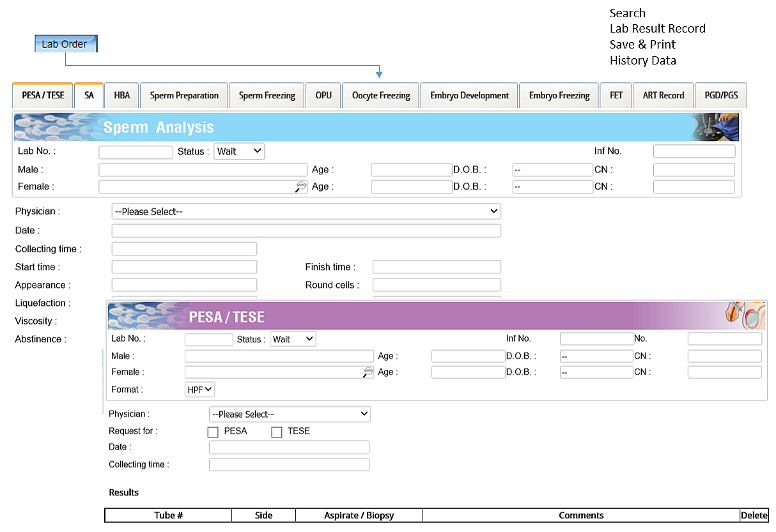Open the PESA / TESE Physician dropdown
Image resolution: width=776 pixels, height=532 pixels.
tap(290, 414)
